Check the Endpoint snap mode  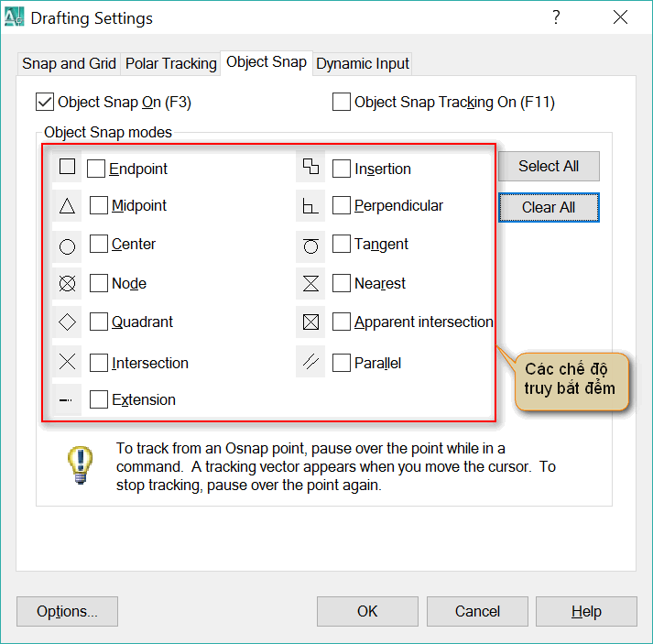pos(96,169)
